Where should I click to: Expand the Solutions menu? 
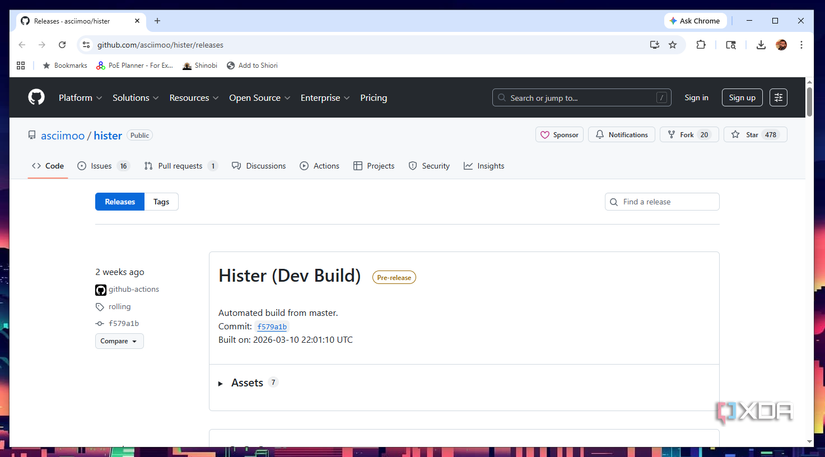click(135, 98)
